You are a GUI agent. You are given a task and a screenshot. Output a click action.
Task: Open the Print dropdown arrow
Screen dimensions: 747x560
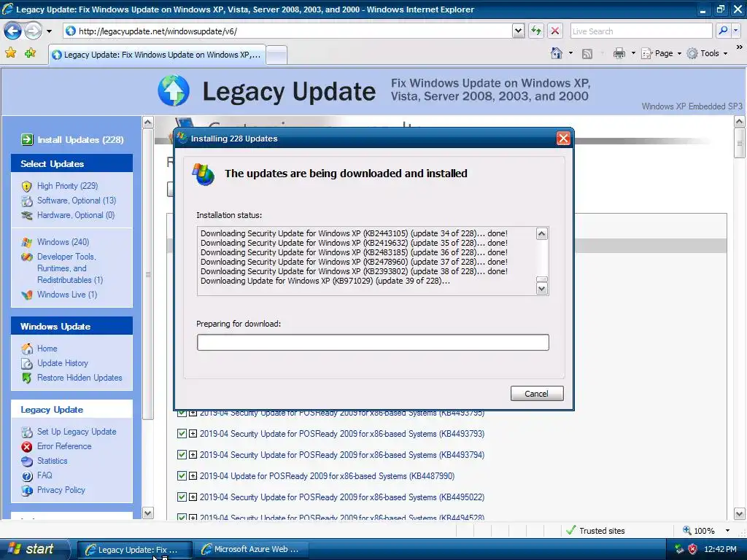coord(633,53)
